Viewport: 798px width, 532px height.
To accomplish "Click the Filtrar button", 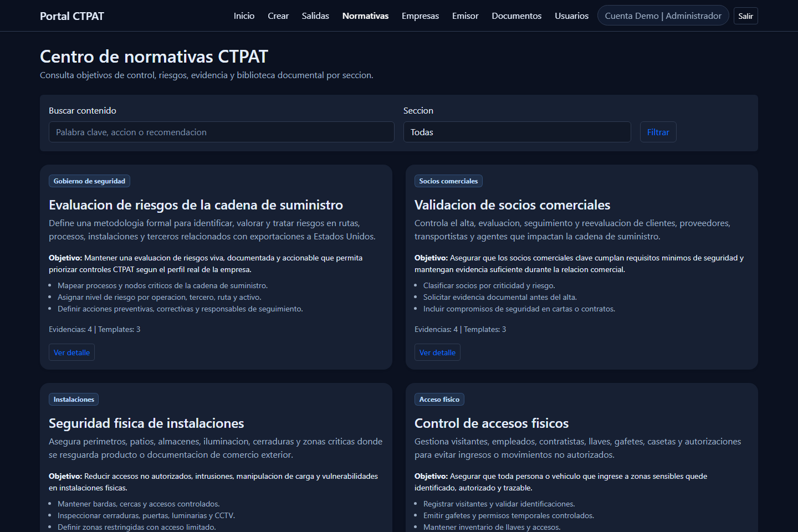I will pyautogui.click(x=658, y=132).
